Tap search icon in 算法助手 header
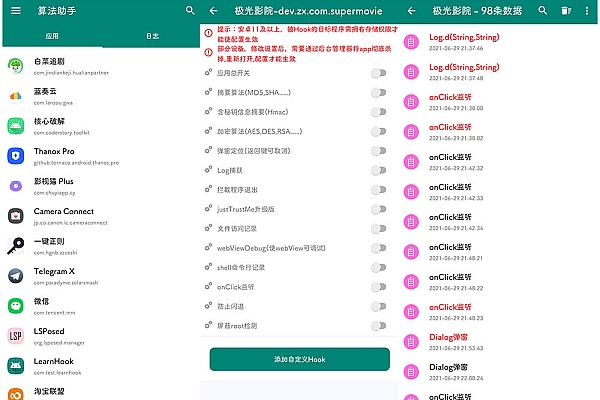Viewport: 600px width, 400px height. pyautogui.click(x=190, y=10)
